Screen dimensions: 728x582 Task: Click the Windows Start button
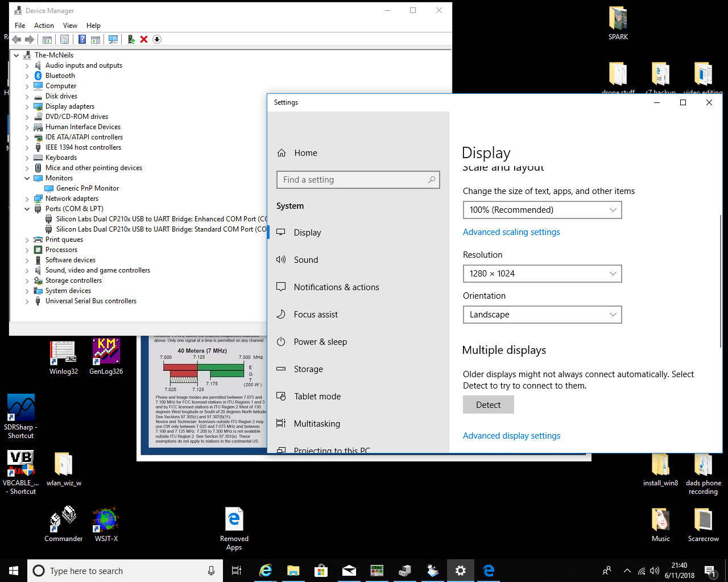[x=14, y=571]
